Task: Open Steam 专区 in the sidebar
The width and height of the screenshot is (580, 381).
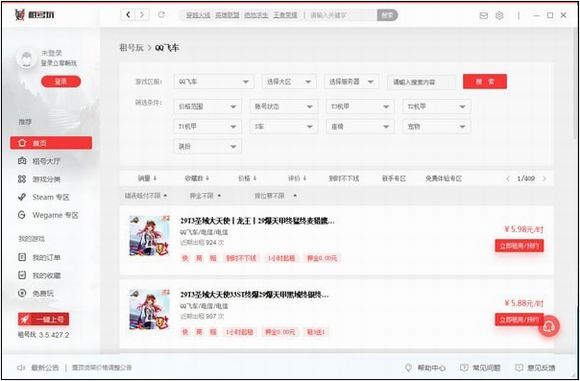Action: [x=44, y=197]
